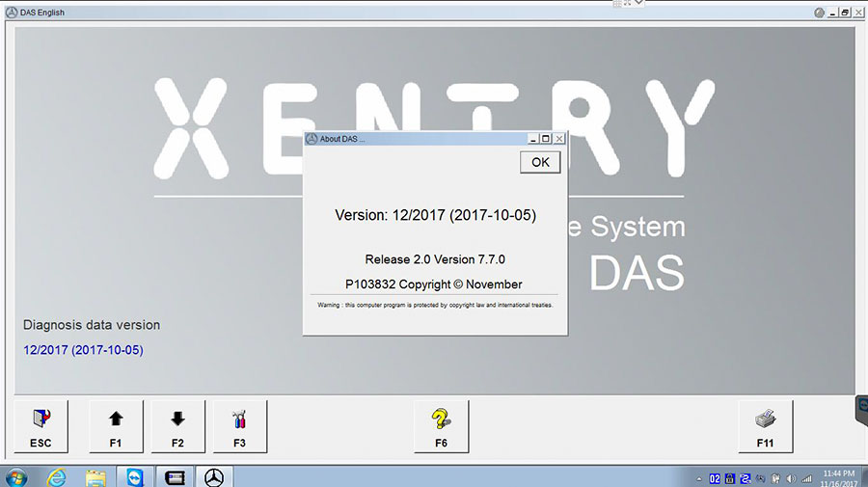
Task: Launch Internet Explorer from the taskbar
Action: [56, 477]
